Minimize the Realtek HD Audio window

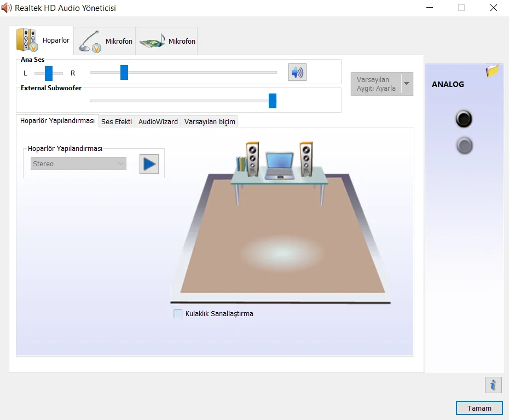(430, 8)
